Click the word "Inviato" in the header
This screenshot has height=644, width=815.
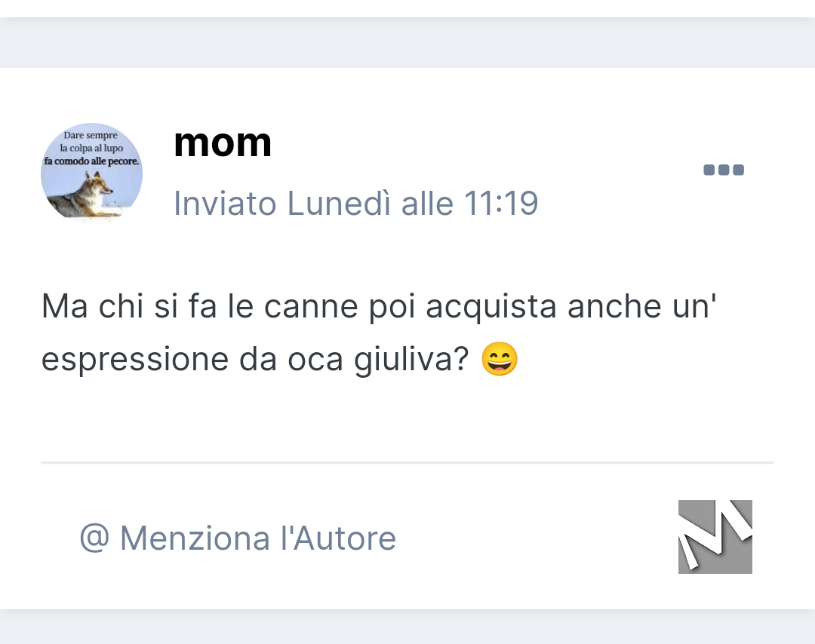tap(225, 203)
